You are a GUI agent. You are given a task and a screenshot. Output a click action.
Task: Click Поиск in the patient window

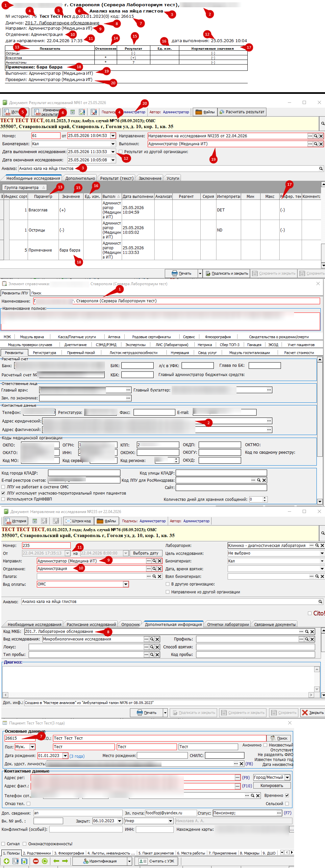click(279, 738)
